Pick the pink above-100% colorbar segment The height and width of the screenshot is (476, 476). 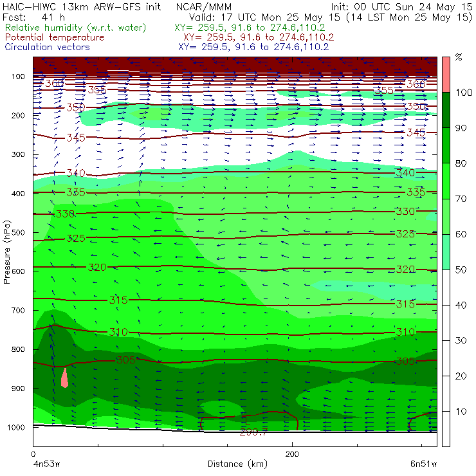click(446, 75)
